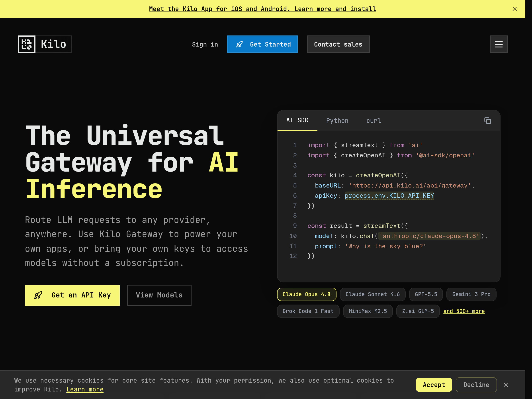The height and width of the screenshot is (399, 532).
Task: Click the Kilo wordmark
Action: click(x=53, y=44)
